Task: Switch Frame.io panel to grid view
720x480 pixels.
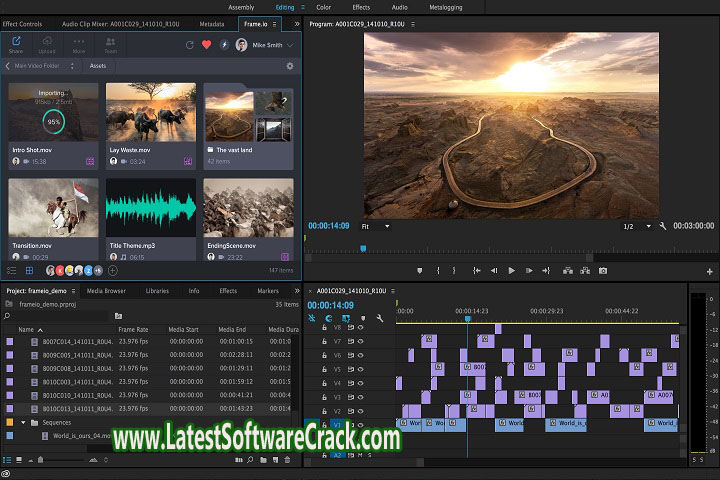Action: (28, 270)
